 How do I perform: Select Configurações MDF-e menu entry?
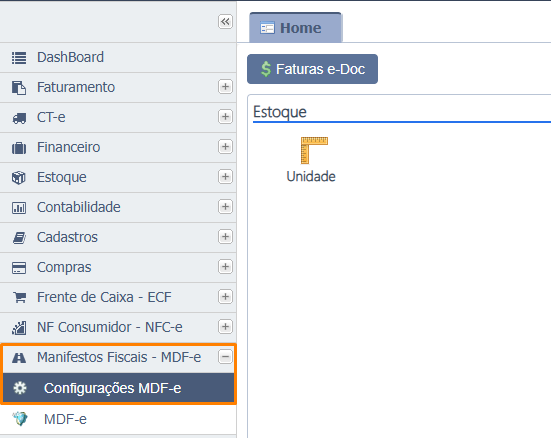pos(118,388)
